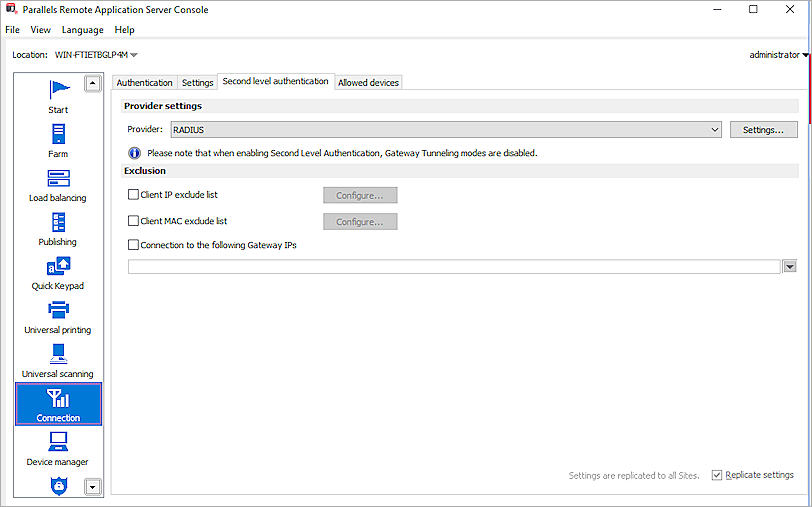Enable Client MAC exclude list checkbox

click(133, 221)
